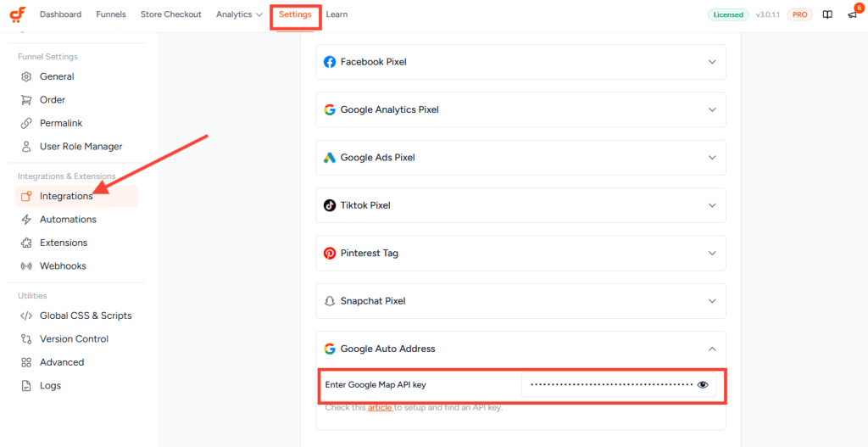Click the Integrations sidebar icon
Screen dimensions: 868x447
pyautogui.click(x=26, y=196)
